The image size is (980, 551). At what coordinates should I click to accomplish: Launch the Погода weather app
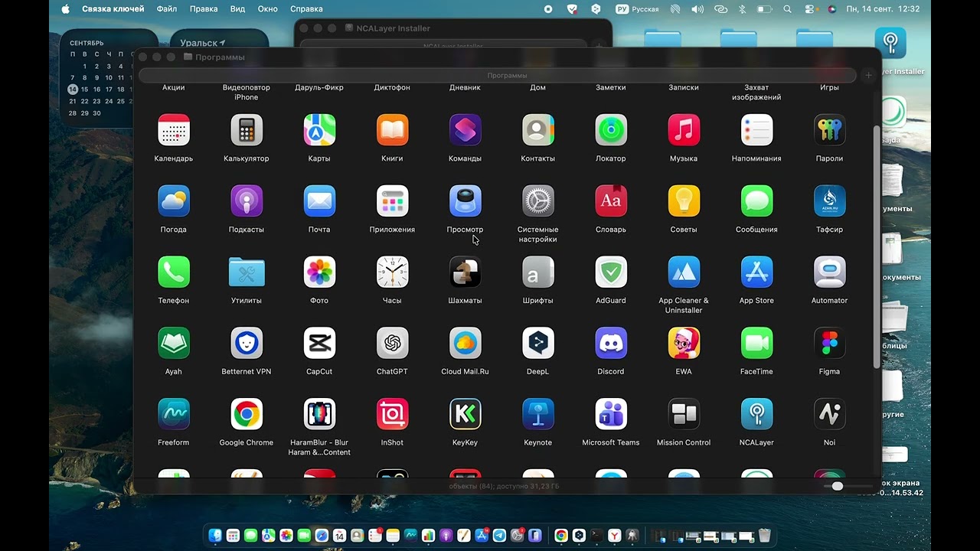click(x=174, y=201)
